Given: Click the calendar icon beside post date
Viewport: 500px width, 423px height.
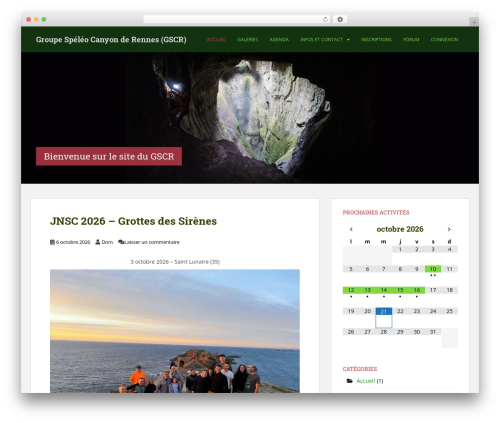Looking at the screenshot, I should 52,242.
